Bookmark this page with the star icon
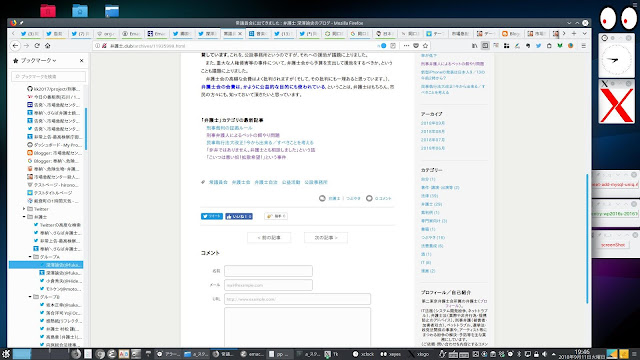 coord(425,46)
